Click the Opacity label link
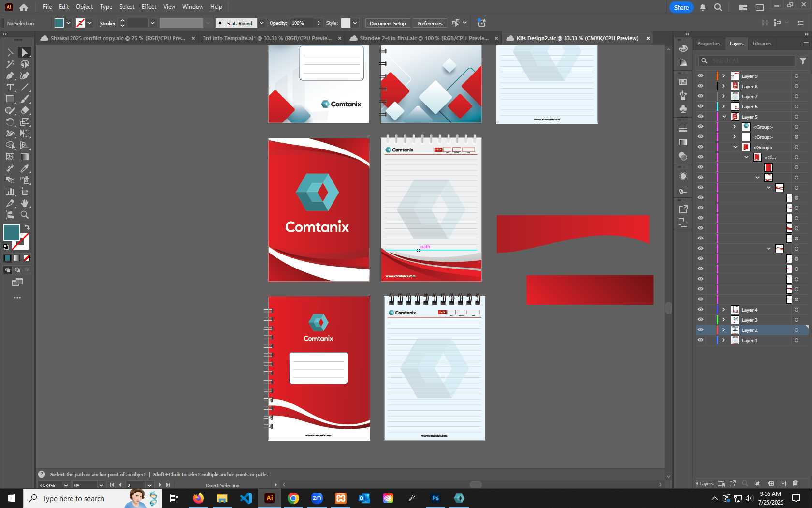 coord(278,23)
